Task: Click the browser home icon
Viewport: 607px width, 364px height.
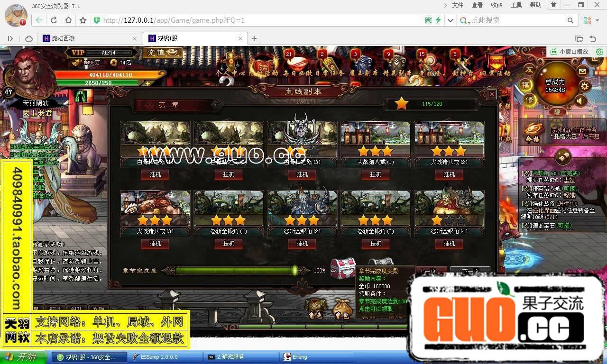Action: pos(68,20)
